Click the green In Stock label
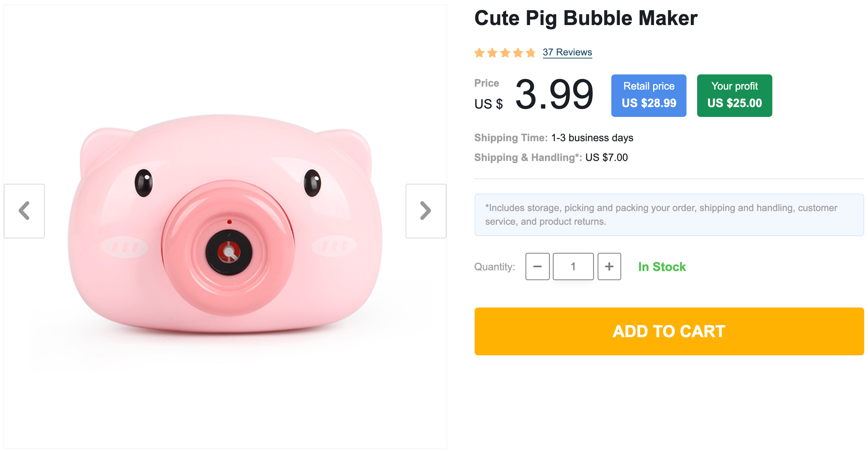868x451 pixels. [662, 267]
